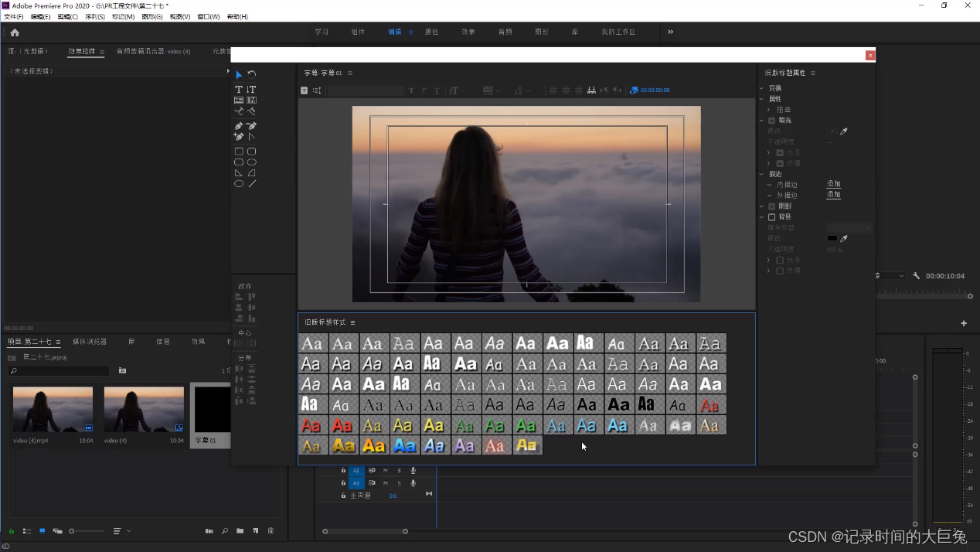Screen dimensions: 980x552
Task: Click 添加 next to 内描边
Action: [x=833, y=184]
